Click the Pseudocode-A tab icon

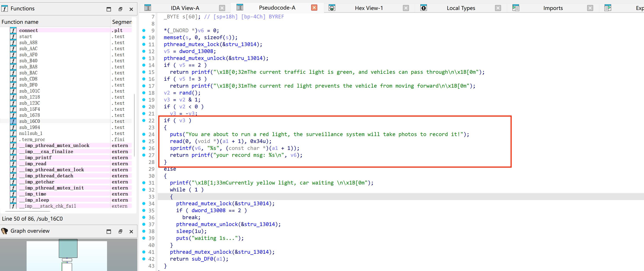point(240,8)
